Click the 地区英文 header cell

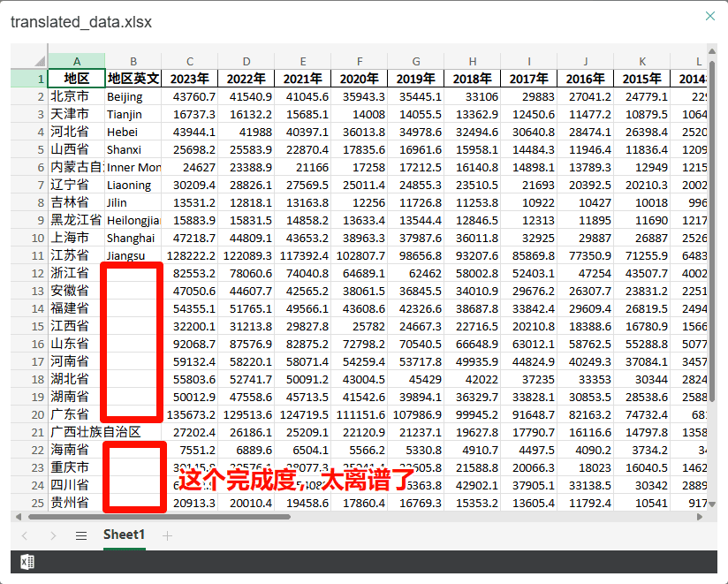coord(133,79)
